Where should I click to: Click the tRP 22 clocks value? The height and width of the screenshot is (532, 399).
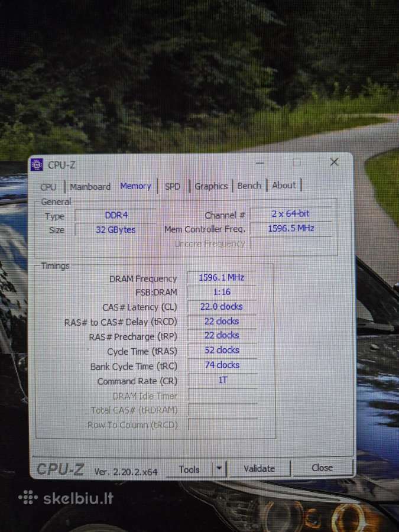click(222, 336)
